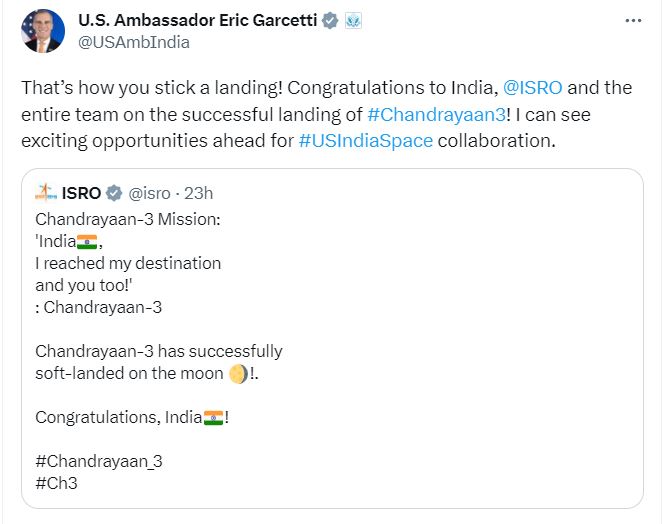Click Eric Garcetti's profile avatar
Screen dimensions: 666x524
[41, 31]
